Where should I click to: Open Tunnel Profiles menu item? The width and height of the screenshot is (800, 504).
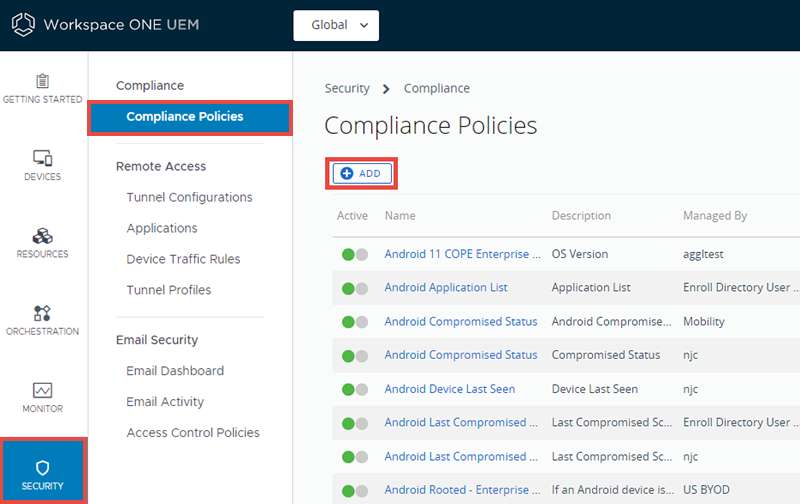tap(169, 290)
